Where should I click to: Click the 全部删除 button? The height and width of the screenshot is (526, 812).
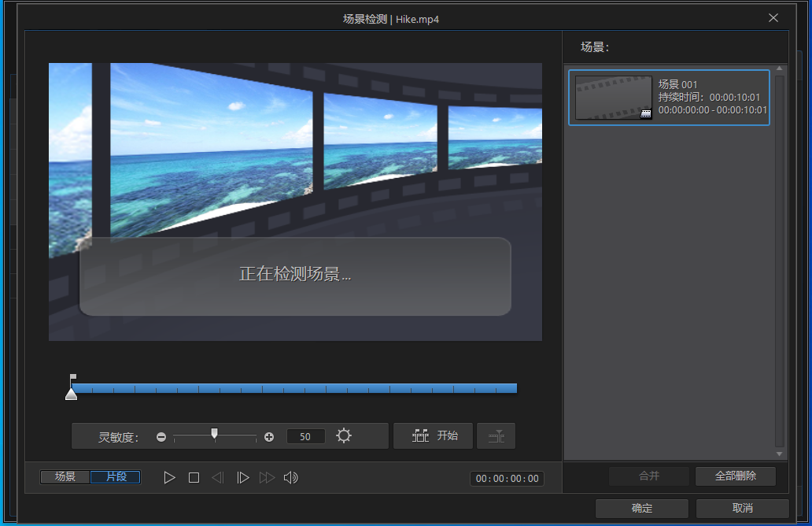(x=736, y=476)
